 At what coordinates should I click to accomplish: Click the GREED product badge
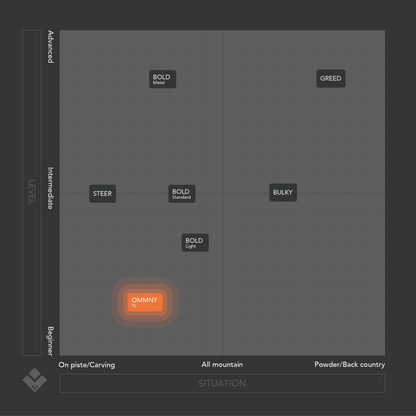coord(331,78)
